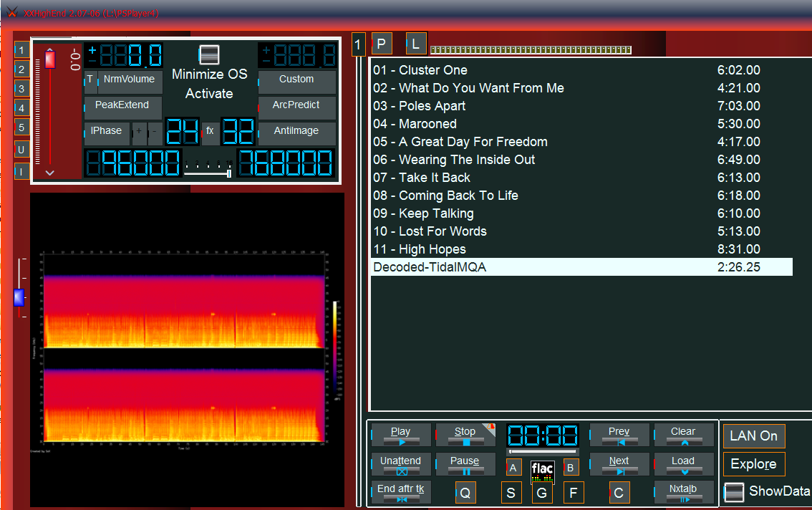Image resolution: width=812 pixels, height=510 pixels.
Task: Pause playback with the Pause button
Action: click(465, 464)
